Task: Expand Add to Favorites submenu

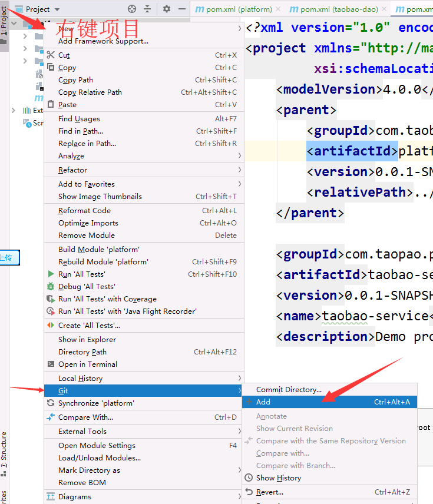Action: 240,184
